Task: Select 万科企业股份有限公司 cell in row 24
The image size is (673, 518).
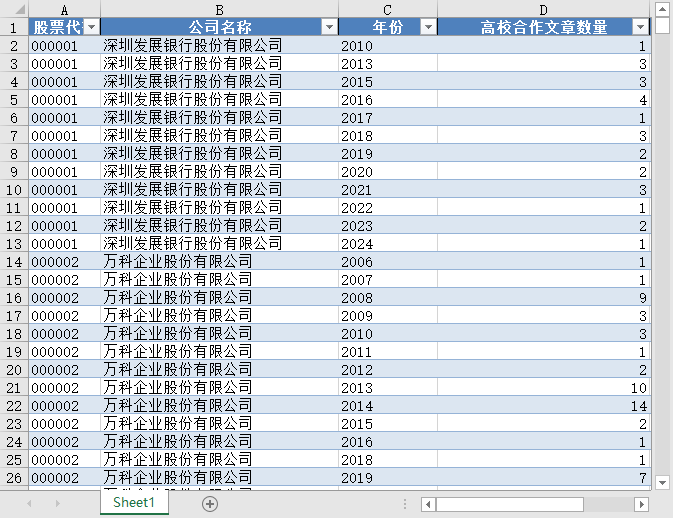Action: coord(219,441)
